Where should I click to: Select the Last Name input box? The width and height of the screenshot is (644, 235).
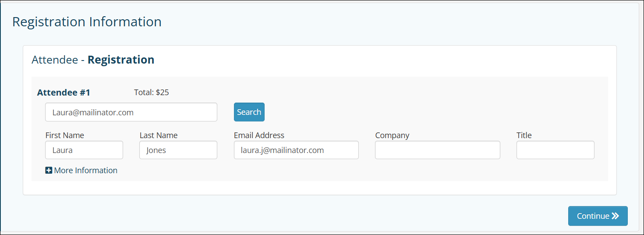coord(178,150)
